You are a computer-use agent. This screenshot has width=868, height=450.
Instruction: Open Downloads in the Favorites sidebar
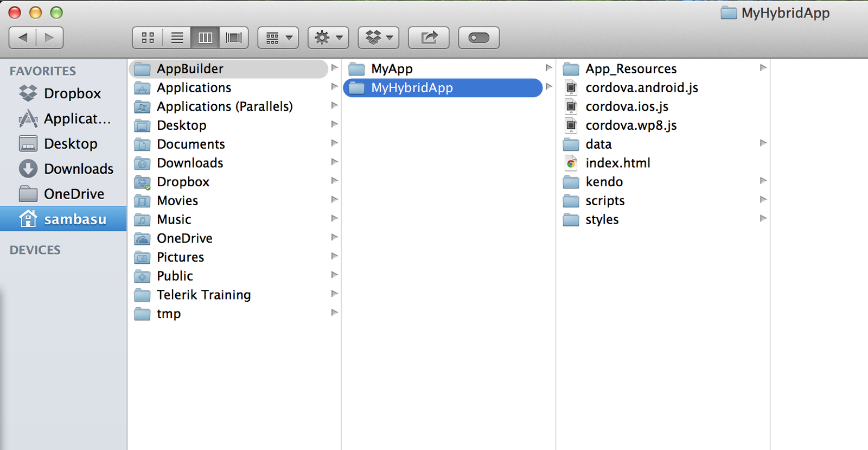(63, 168)
